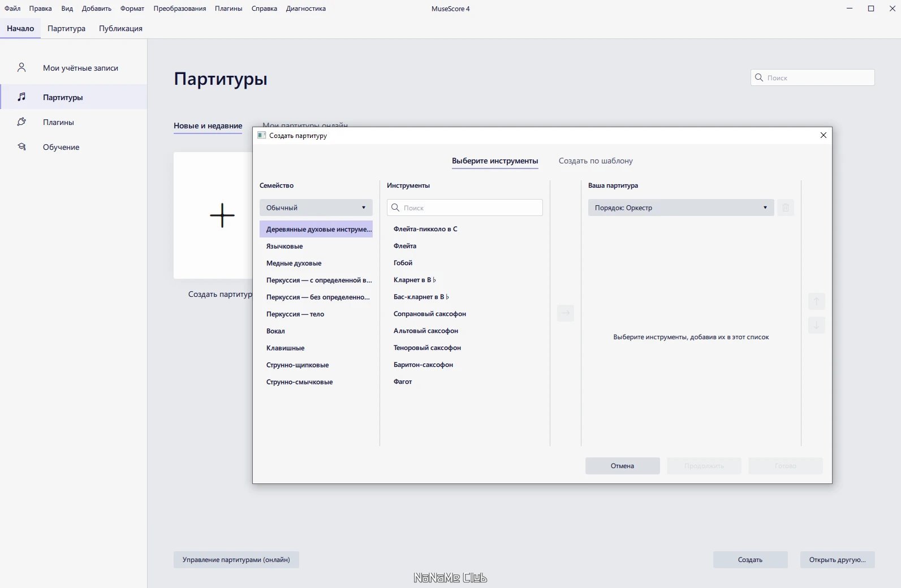Click the trash icon beside the order dropdown
Image resolution: width=901 pixels, height=588 pixels.
[786, 207]
